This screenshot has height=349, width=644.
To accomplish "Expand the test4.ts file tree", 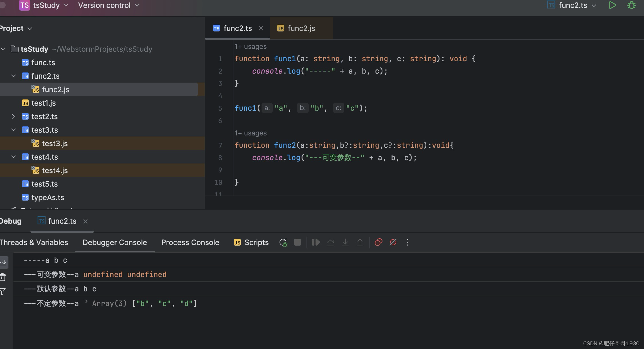I will coord(13,157).
